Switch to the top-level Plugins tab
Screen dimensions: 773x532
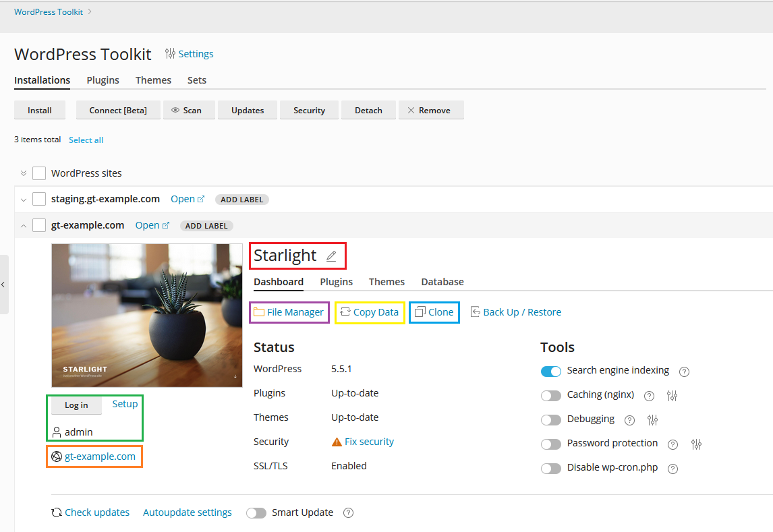tap(103, 80)
